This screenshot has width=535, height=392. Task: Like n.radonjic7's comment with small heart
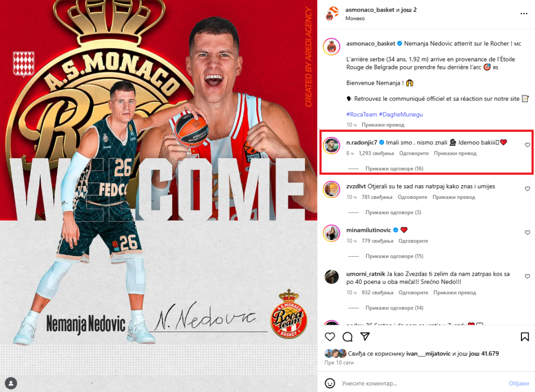click(x=527, y=145)
